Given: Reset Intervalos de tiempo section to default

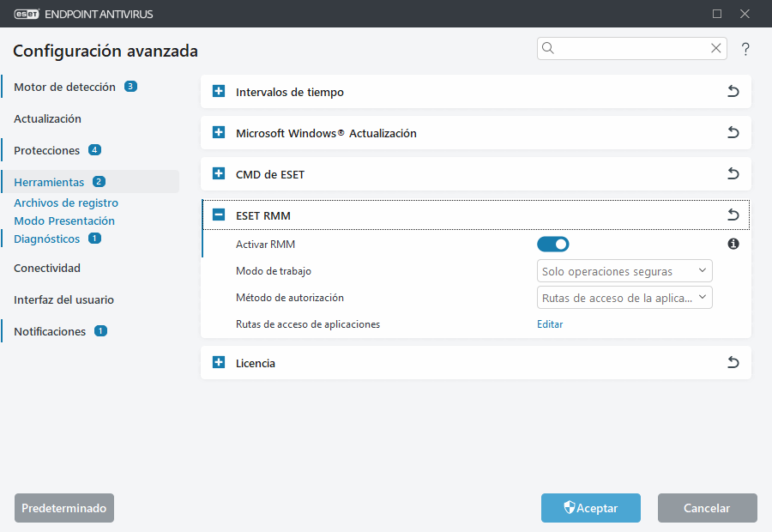Looking at the screenshot, I should (733, 92).
